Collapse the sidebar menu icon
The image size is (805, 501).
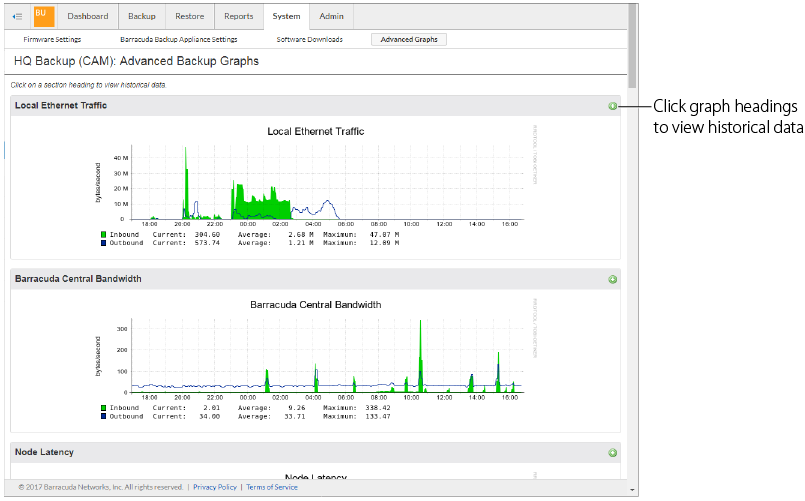(17, 16)
